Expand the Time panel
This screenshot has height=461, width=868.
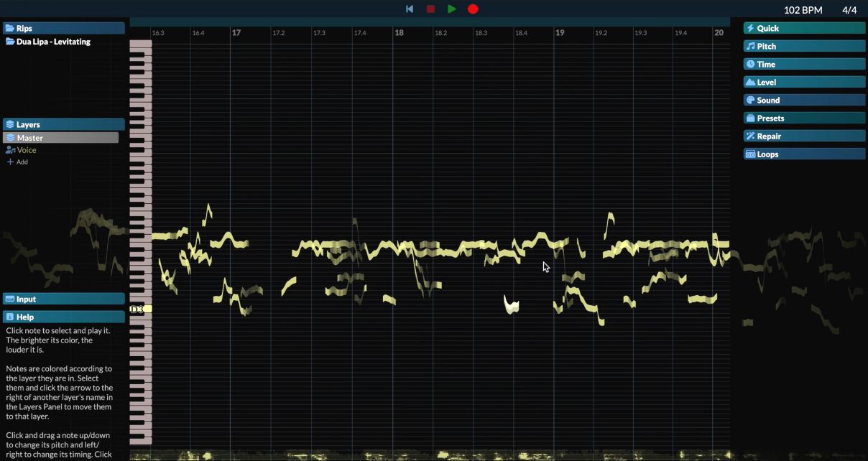803,64
